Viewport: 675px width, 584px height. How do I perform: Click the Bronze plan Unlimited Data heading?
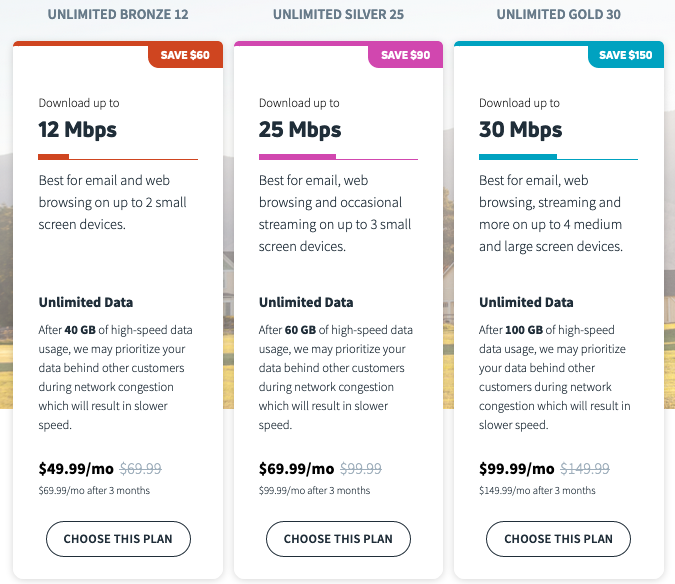(86, 302)
